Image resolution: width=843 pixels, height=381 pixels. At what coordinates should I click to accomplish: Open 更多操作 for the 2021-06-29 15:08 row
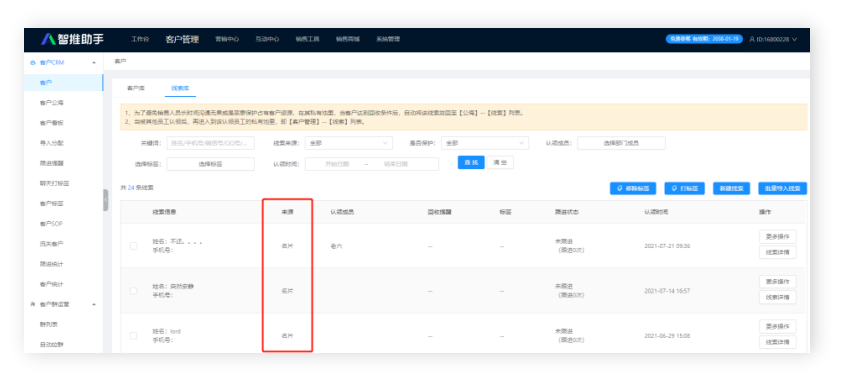[x=777, y=326]
